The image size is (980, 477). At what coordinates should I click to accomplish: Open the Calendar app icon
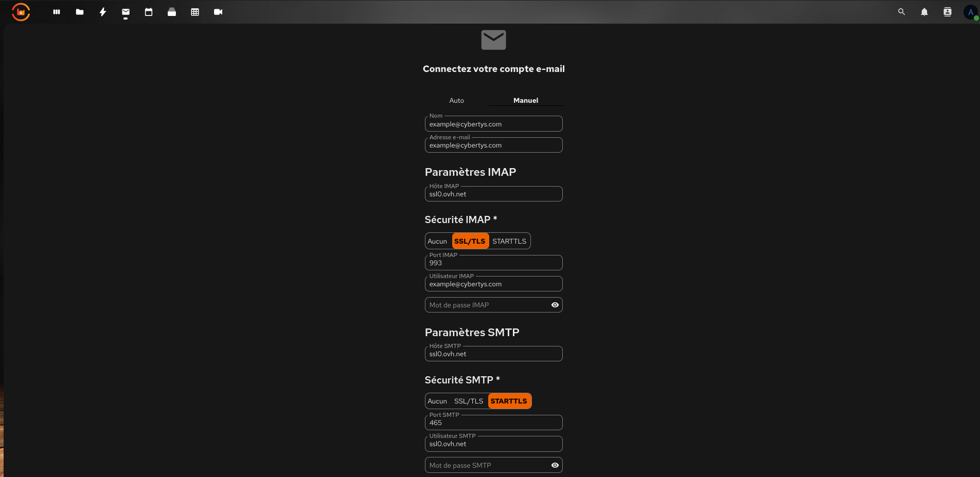pyautogui.click(x=149, y=12)
